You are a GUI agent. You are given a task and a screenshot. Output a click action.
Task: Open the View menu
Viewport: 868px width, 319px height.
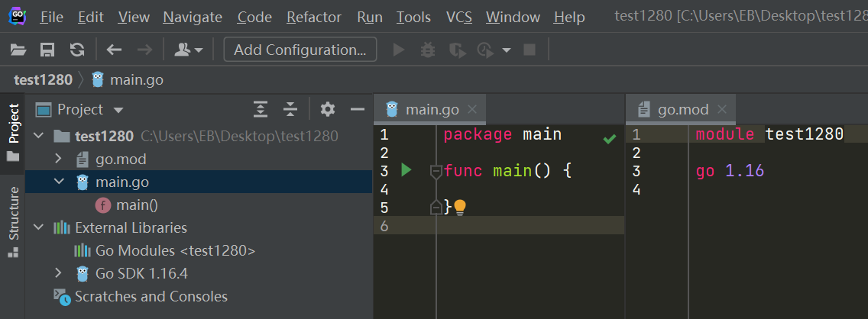pos(133,18)
